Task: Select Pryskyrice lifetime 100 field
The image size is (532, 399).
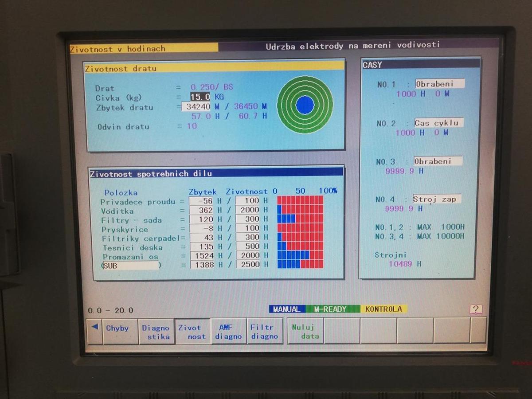Action: [x=247, y=228]
